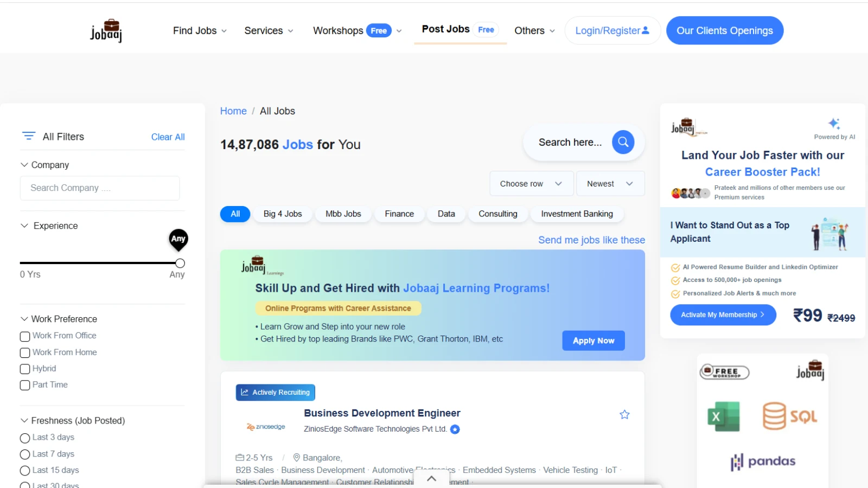Click the All Filters icon

tap(29, 136)
